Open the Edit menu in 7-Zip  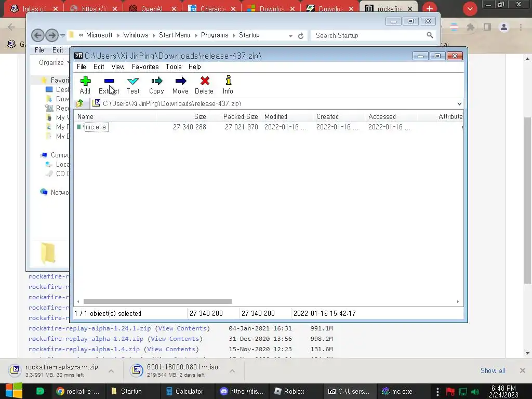99,67
